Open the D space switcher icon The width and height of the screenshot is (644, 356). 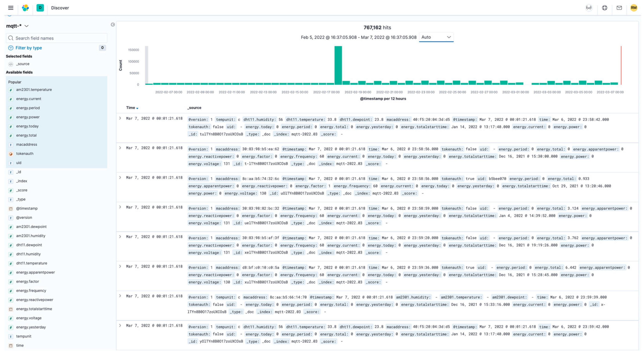click(x=40, y=8)
